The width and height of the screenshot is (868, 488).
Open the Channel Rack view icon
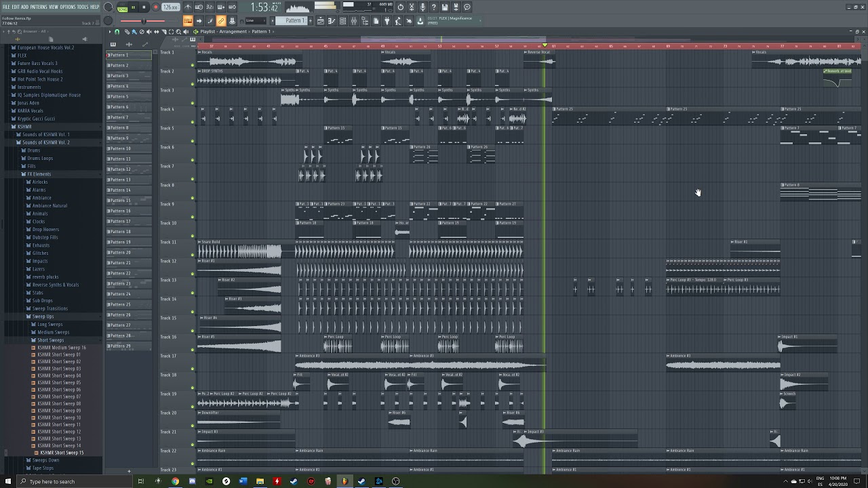point(342,21)
